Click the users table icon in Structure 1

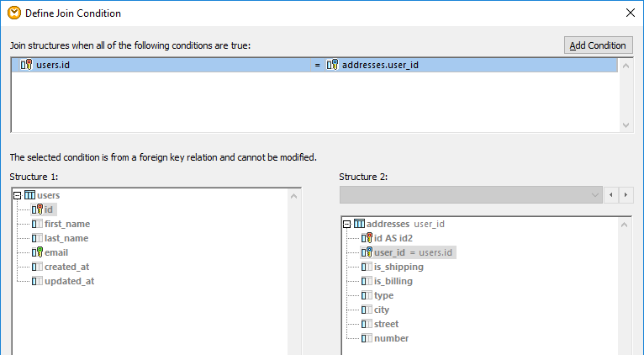[x=30, y=195]
